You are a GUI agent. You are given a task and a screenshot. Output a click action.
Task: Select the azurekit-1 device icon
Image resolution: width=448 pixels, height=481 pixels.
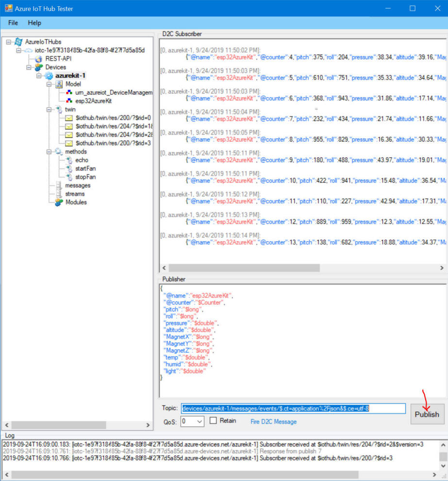[x=49, y=75]
